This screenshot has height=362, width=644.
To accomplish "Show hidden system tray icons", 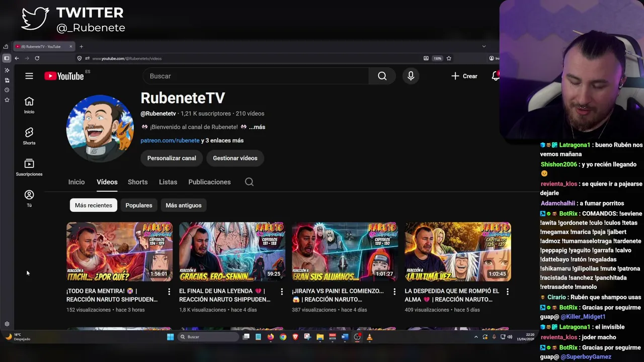I will point(476,337).
